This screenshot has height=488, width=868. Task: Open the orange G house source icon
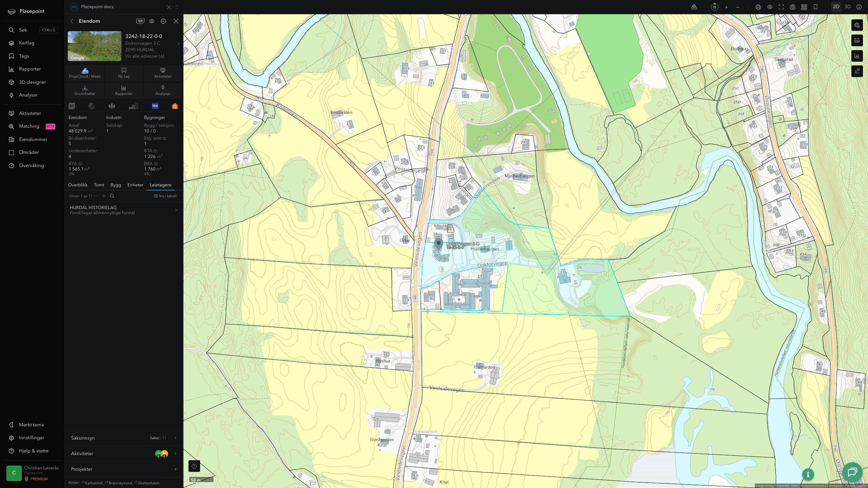175,106
